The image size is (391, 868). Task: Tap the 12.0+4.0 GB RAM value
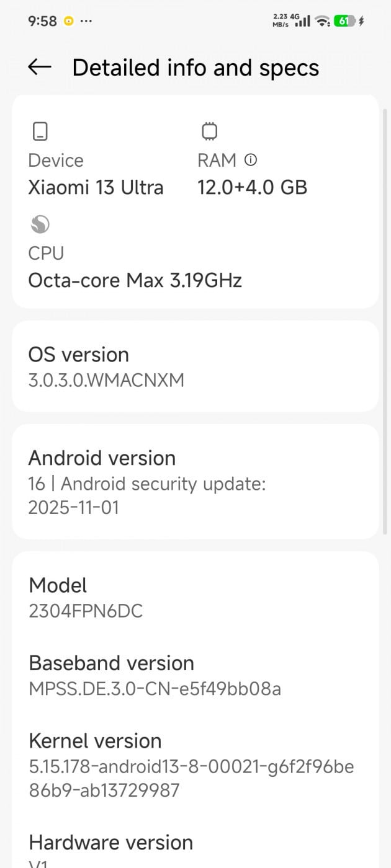pyautogui.click(x=252, y=187)
